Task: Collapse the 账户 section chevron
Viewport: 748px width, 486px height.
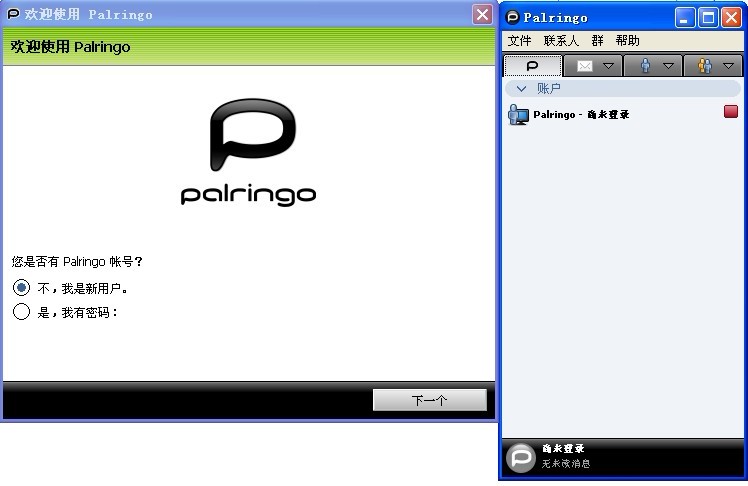Action: click(521, 89)
